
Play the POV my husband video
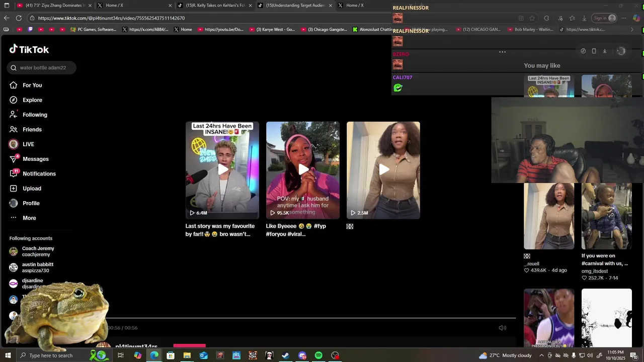point(303,170)
